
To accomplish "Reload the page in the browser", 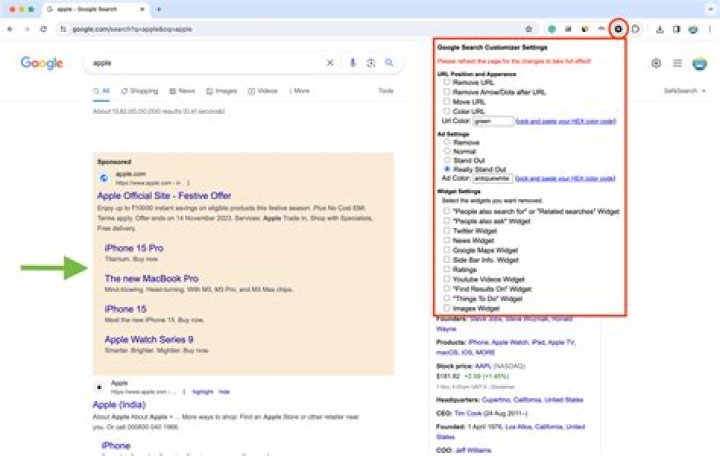I will pos(43,29).
